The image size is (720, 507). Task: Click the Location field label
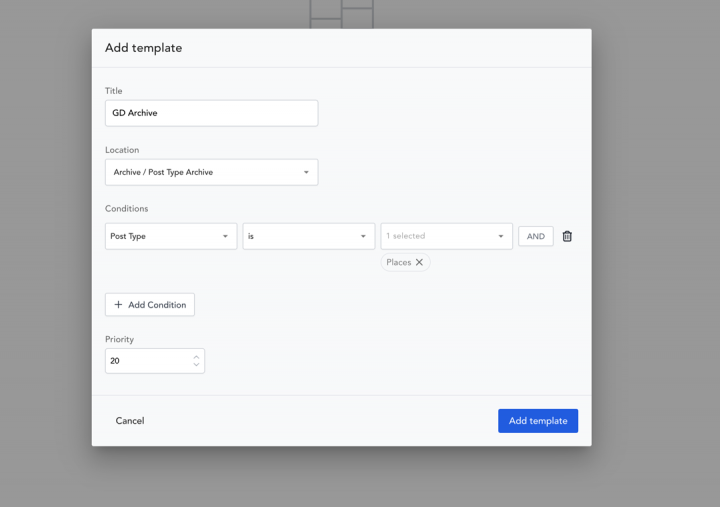click(122, 150)
